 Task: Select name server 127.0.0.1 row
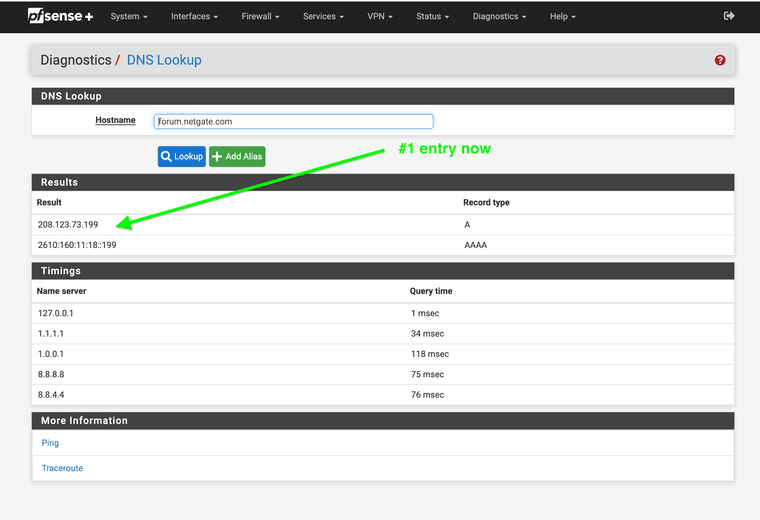click(383, 314)
